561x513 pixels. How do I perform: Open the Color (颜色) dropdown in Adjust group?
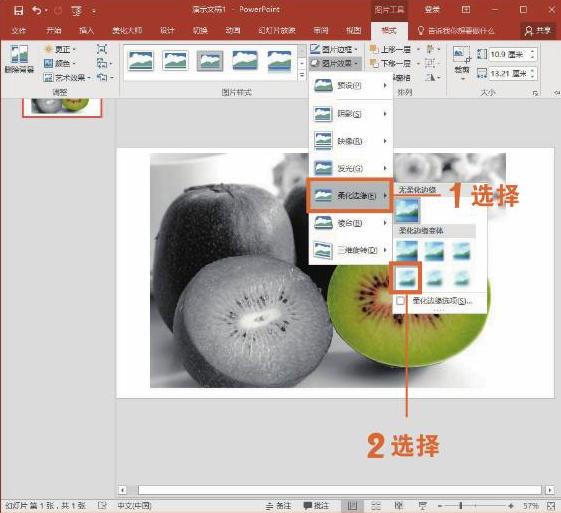pyautogui.click(x=59, y=63)
